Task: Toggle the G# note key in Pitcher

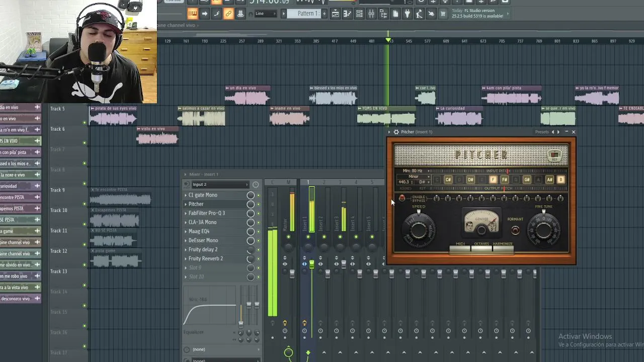Action: pos(527,179)
